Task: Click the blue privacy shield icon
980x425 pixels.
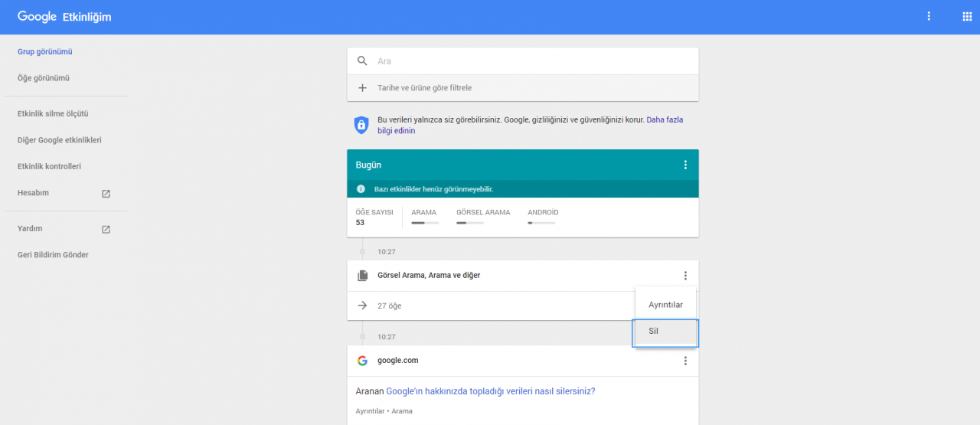Action: point(361,125)
